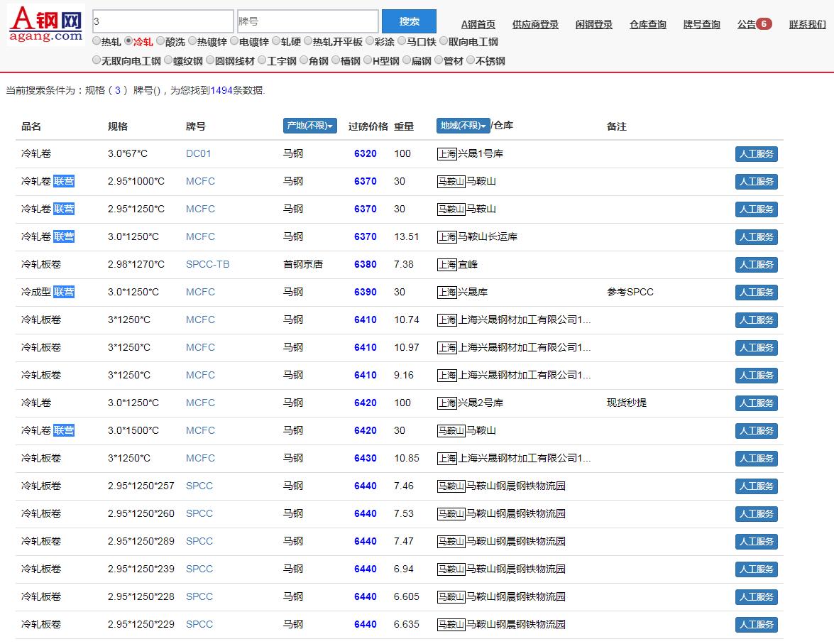Choose the 热镀锌 radio button
834x644 pixels.
(x=192, y=41)
